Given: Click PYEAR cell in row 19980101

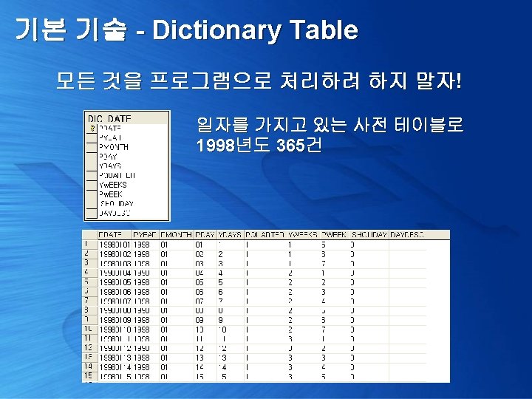Looking at the screenshot, I should 146,245.
